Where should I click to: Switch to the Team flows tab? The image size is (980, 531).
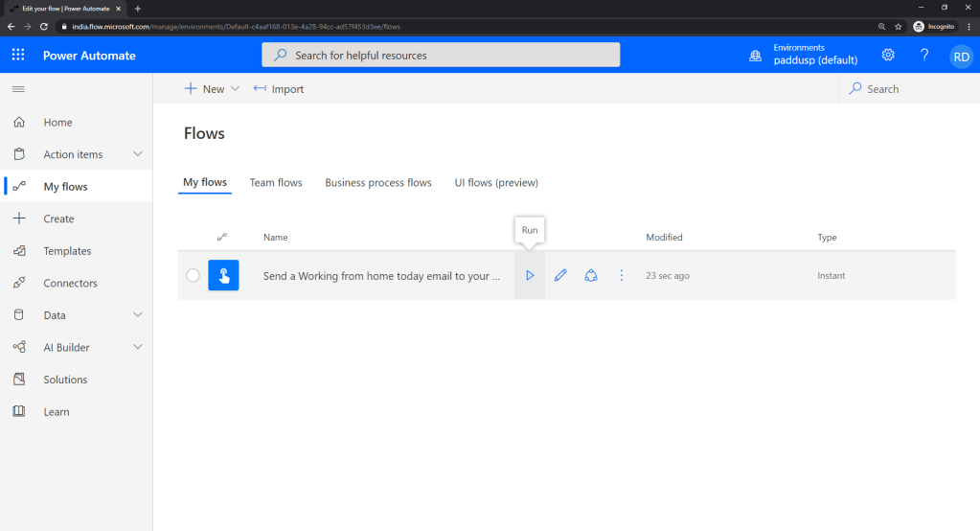pyautogui.click(x=276, y=183)
